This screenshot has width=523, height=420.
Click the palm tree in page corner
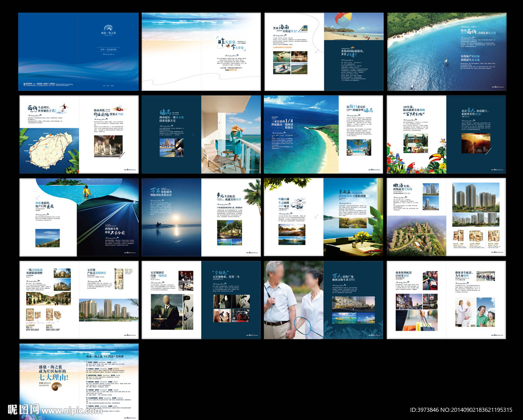[x=252, y=196]
